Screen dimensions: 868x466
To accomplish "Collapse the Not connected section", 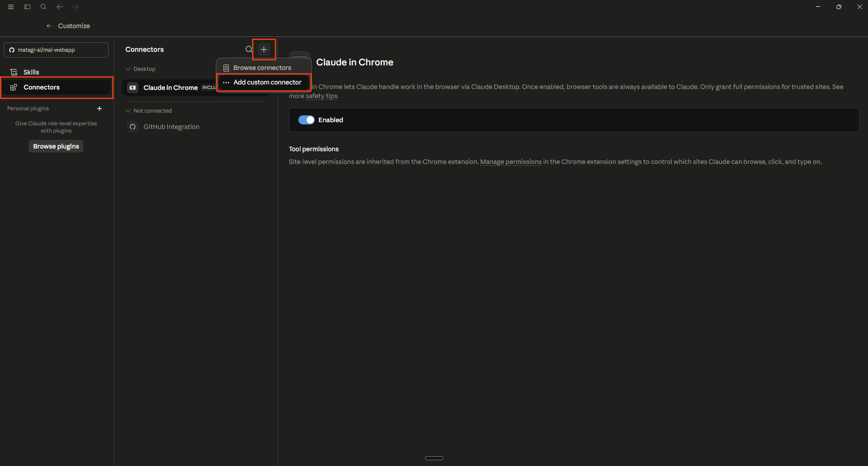I will click(x=128, y=111).
